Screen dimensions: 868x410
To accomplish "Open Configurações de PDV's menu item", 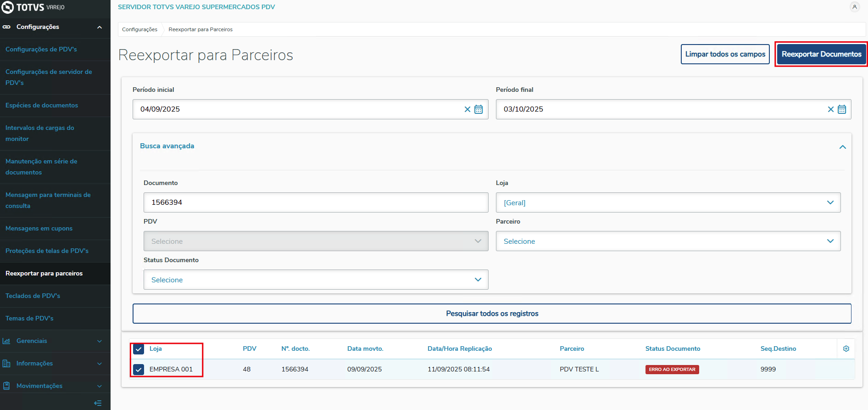I will click(55, 50).
